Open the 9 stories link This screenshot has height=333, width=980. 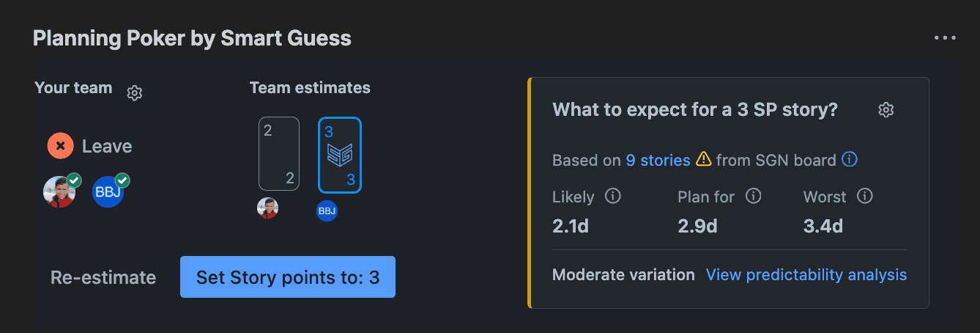[x=658, y=160]
